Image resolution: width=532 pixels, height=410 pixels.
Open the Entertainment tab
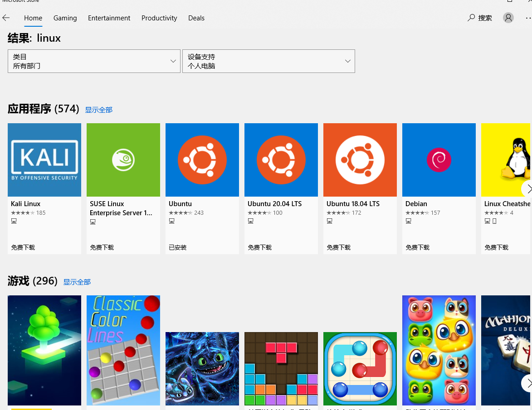click(x=109, y=18)
